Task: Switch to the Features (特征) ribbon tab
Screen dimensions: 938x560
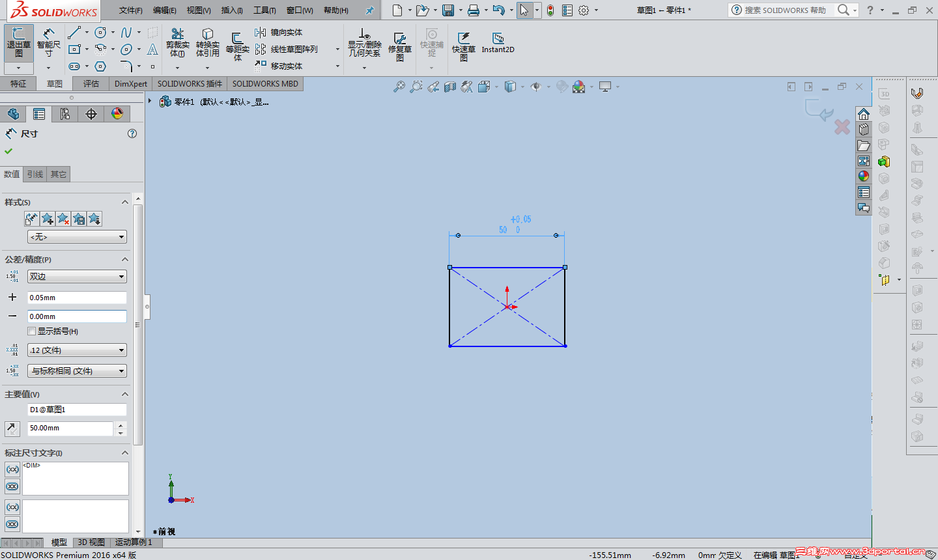Action: coord(18,84)
